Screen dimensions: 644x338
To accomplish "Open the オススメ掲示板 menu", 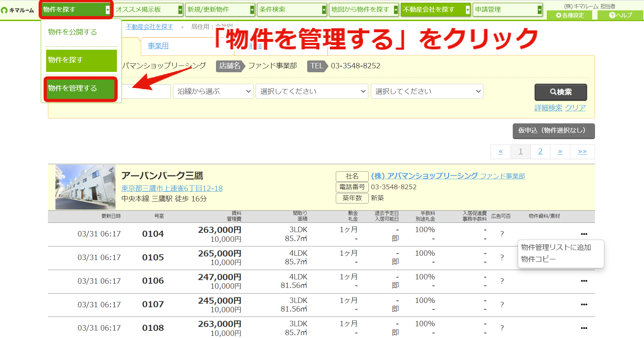I will (148, 10).
